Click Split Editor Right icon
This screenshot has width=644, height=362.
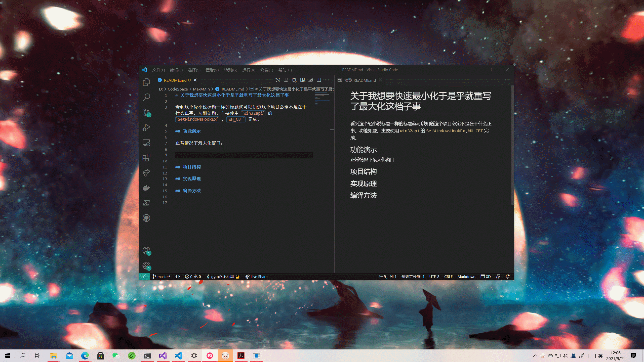[x=319, y=80]
